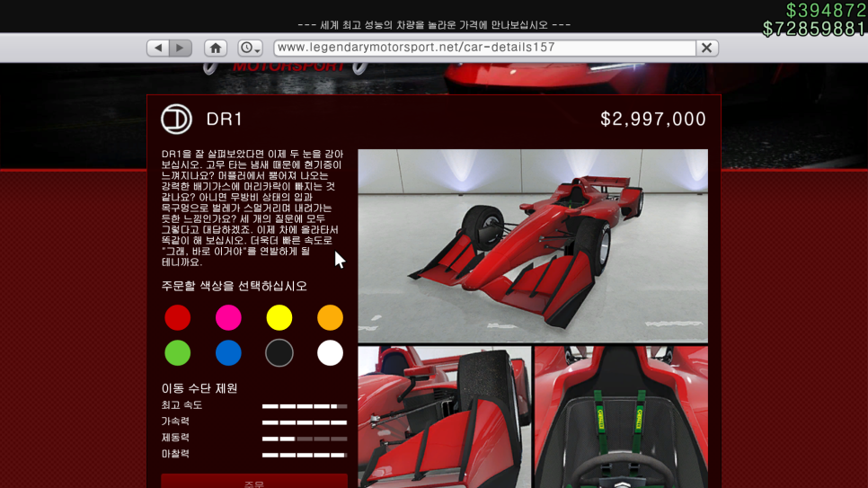
Task: Close the browser with the X button
Action: pos(707,48)
